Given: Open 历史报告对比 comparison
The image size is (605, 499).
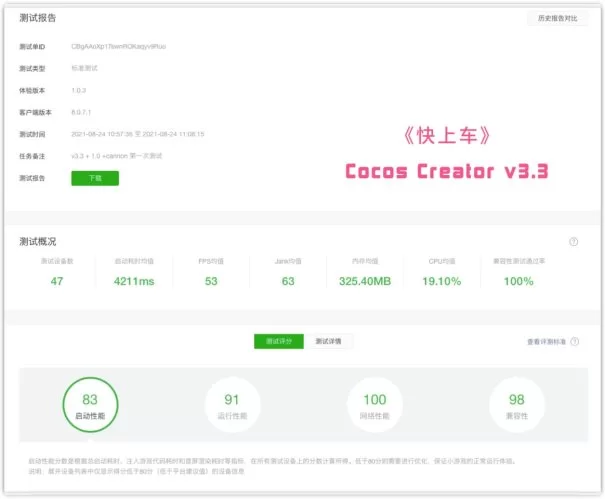Looking at the screenshot, I should [x=557, y=19].
